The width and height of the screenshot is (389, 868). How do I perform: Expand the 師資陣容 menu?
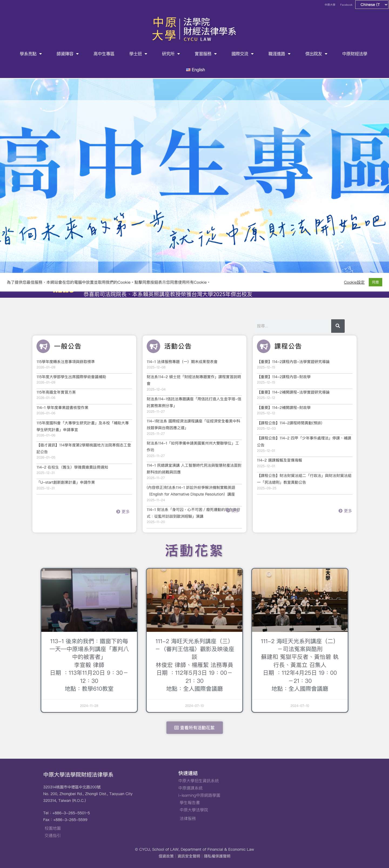click(68, 54)
